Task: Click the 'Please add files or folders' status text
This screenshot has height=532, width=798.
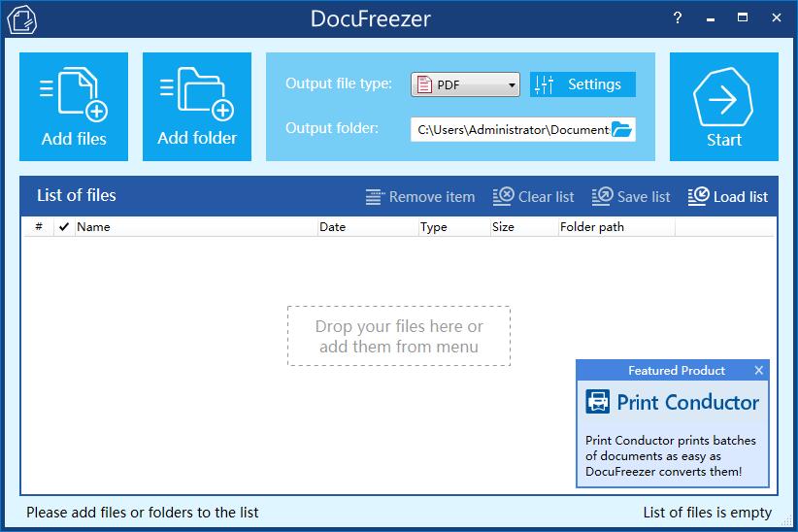Action: point(143,513)
